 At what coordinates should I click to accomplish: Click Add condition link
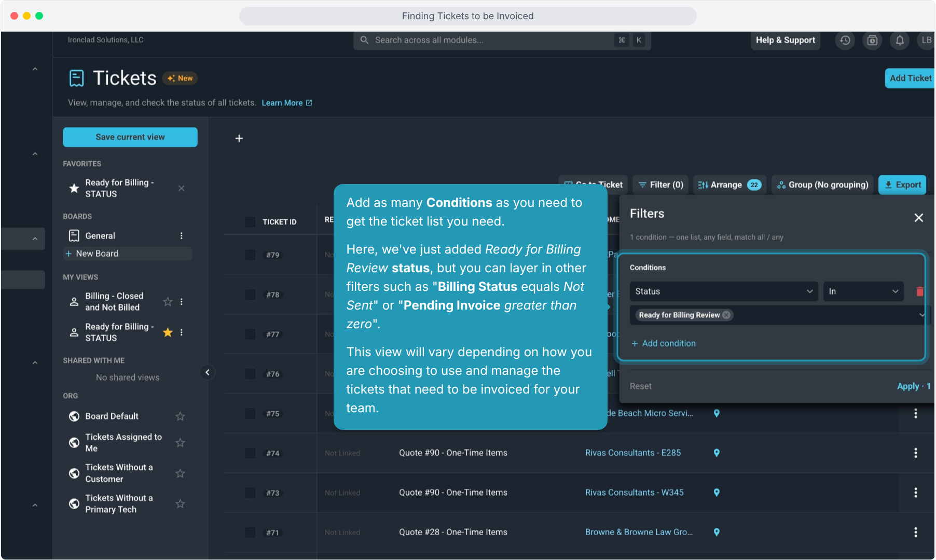663,344
